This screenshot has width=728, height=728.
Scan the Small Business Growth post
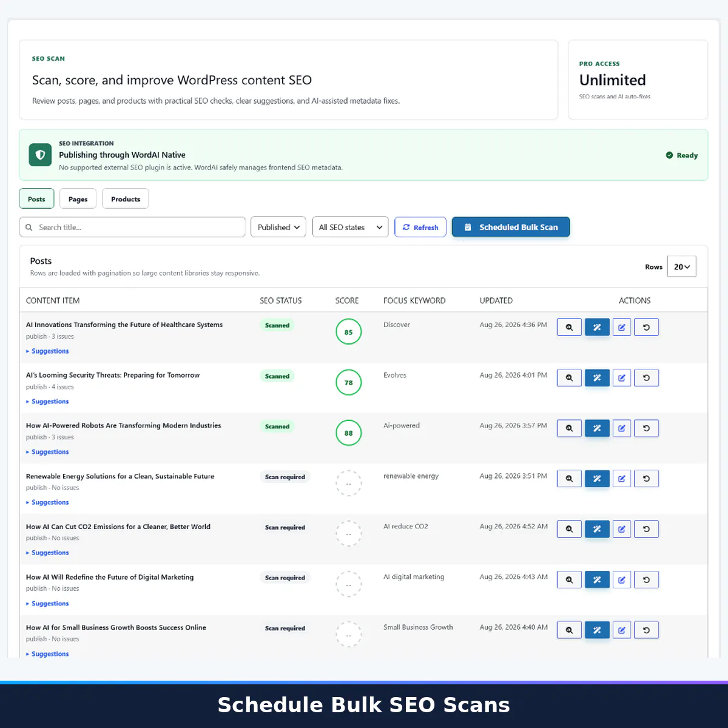click(x=569, y=630)
